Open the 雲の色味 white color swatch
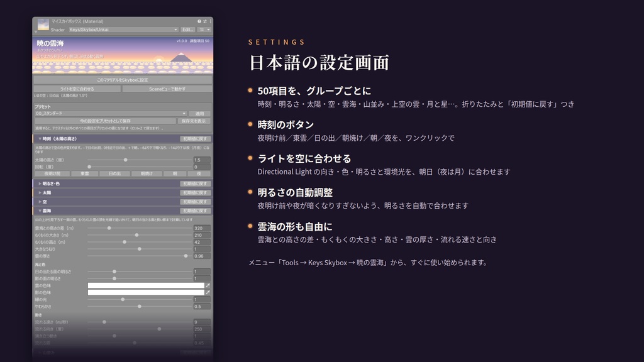This screenshot has height=362, width=644. point(146,286)
